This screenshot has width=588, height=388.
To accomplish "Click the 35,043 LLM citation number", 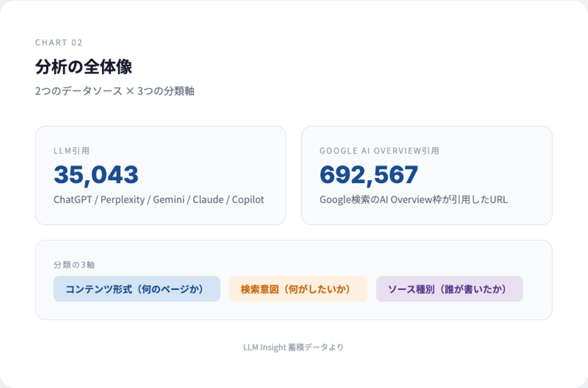I will 96,175.
